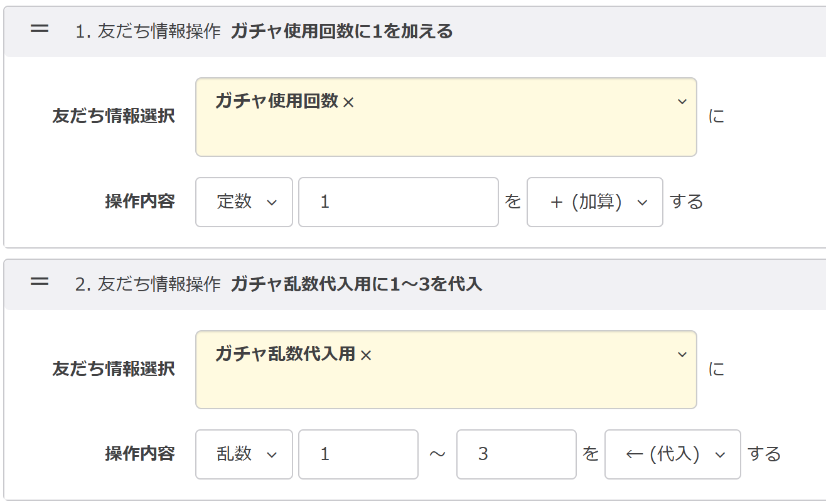The image size is (826, 504).
Task: Click the random range maximum field showing 3
Action: (516, 454)
